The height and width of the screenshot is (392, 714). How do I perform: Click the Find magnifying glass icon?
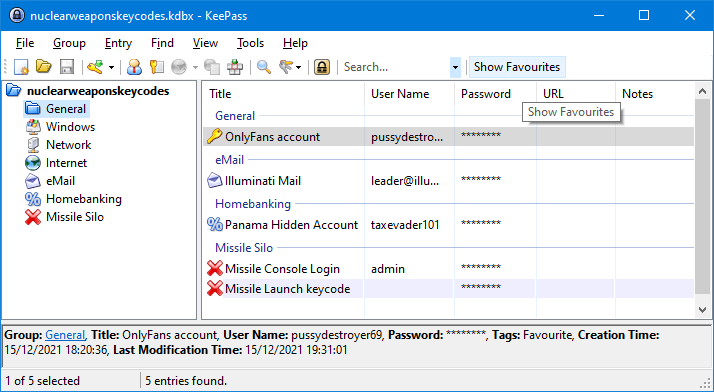(x=264, y=67)
